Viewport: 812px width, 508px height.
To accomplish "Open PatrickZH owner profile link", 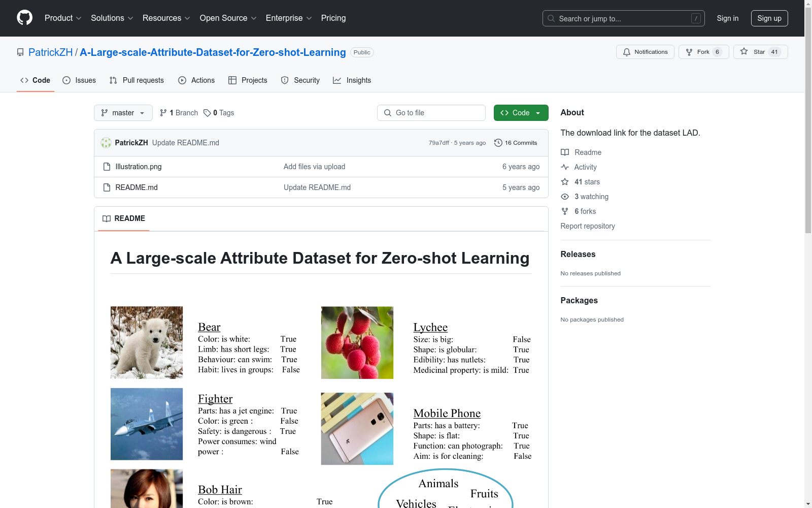I will tap(51, 52).
